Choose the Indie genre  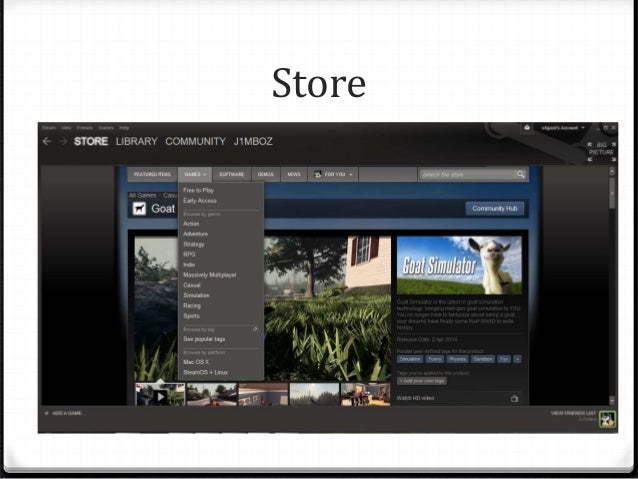tap(189, 265)
